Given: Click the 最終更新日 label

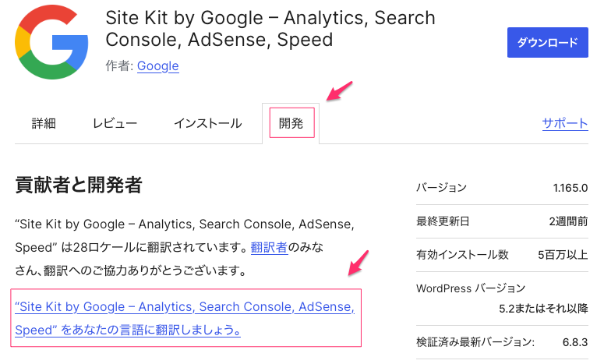Looking at the screenshot, I should 443,221.
